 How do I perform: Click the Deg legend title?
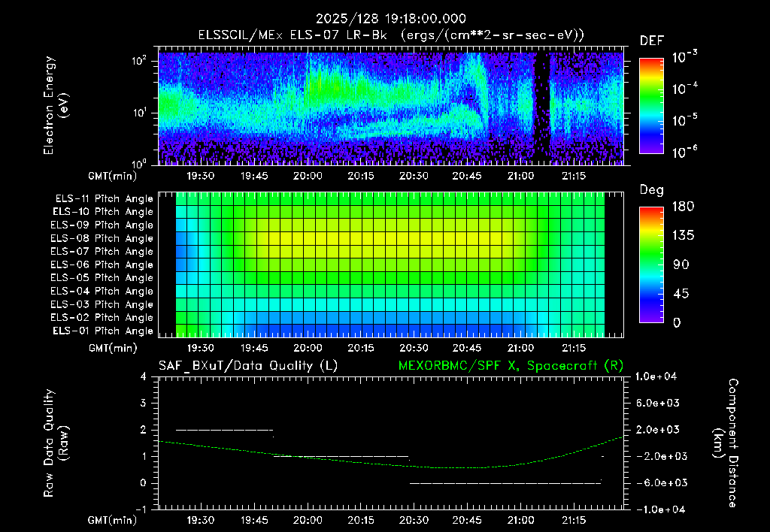(x=652, y=190)
